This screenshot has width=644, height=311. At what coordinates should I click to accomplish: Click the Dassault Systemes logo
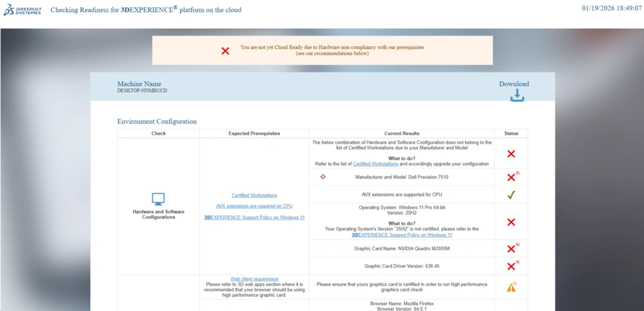coord(22,9)
